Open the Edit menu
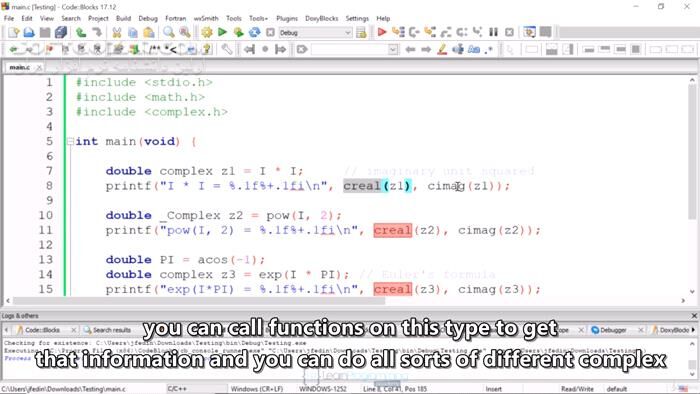 [x=27, y=18]
